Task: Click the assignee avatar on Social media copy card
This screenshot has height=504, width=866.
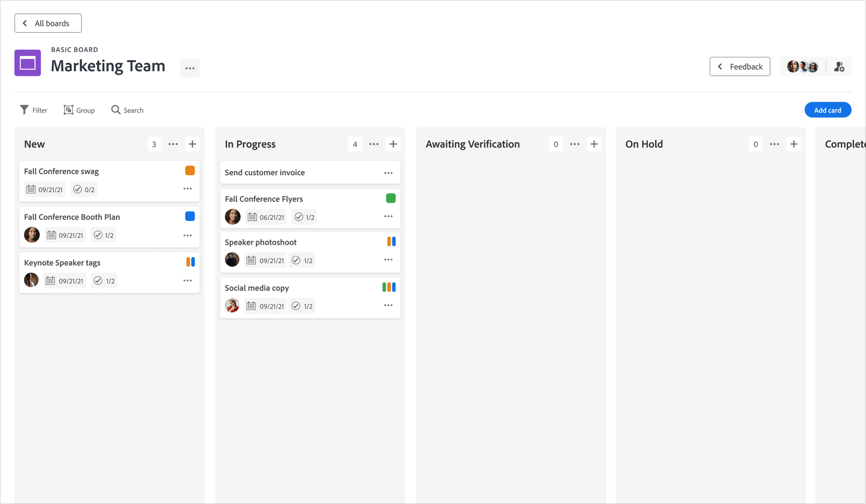Action: [232, 305]
